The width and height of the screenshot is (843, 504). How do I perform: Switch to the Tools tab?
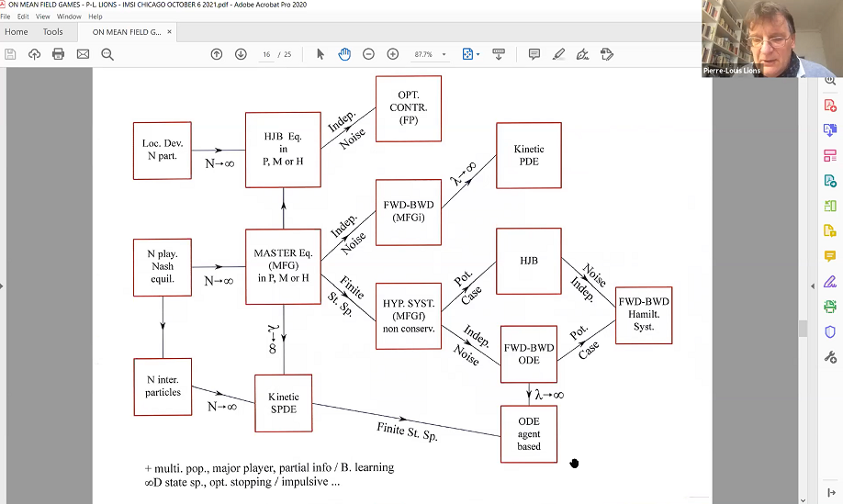(x=53, y=32)
